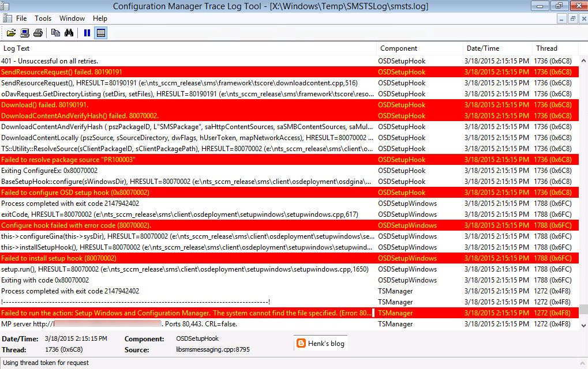Select the 'DownloadContentLocally' log row
The width and height of the screenshot is (588, 369).
point(289,138)
